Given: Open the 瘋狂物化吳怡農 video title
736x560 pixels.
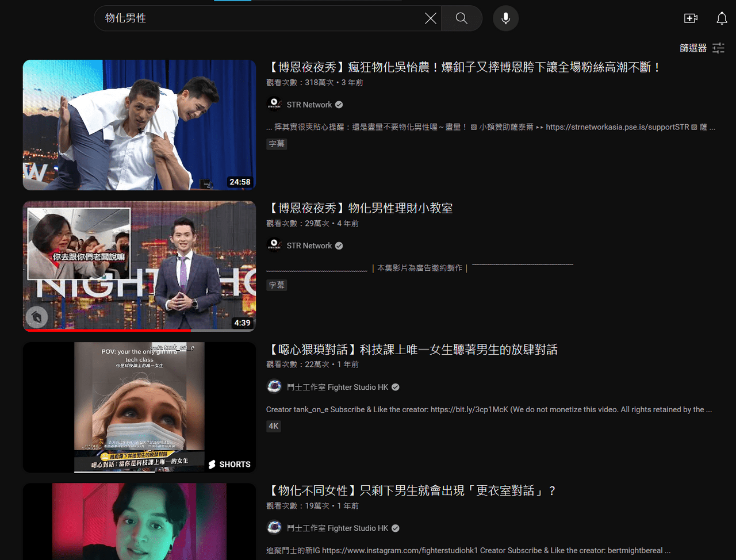Looking at the screenshot, I should (465, 67).
